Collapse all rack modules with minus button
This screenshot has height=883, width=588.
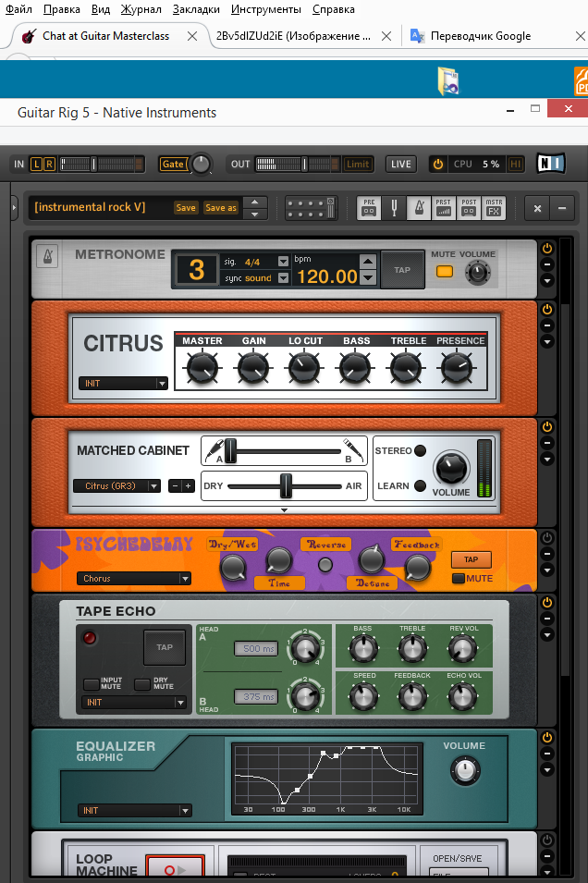(562, 208)
